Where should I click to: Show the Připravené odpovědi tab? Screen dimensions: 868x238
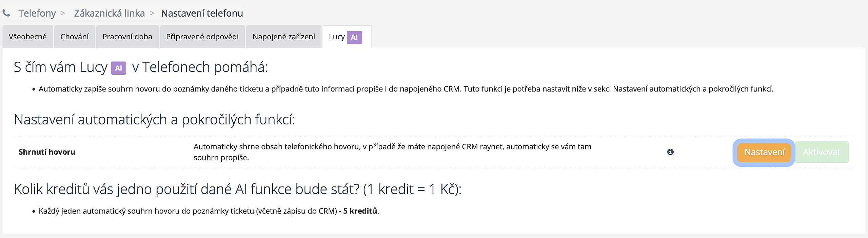tap(202, 37)
